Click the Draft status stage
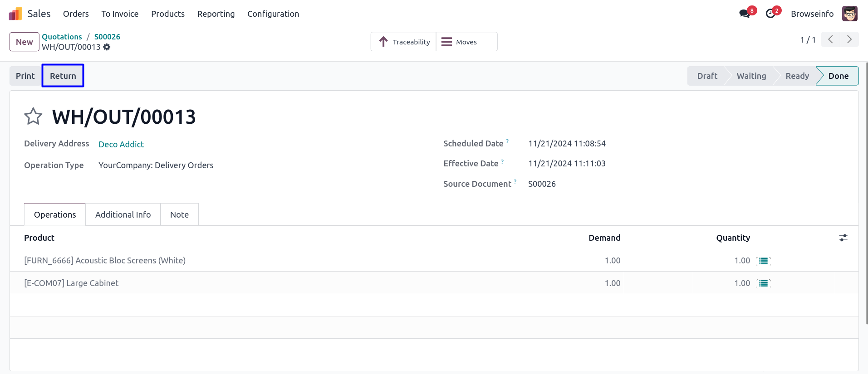The width and height of the screenshot is (868, 374). 707,76
